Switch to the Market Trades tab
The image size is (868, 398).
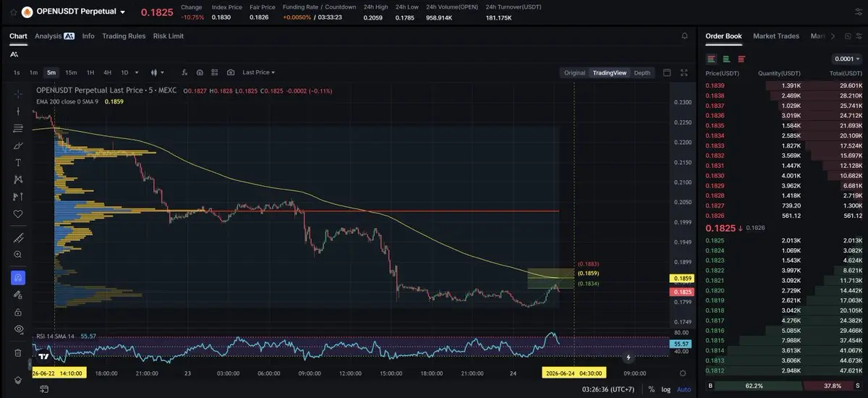pos(776,35)
